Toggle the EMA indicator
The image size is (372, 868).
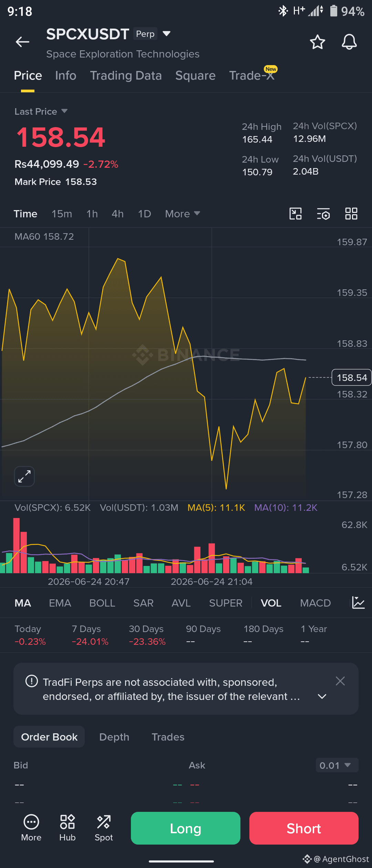point(60,603)
